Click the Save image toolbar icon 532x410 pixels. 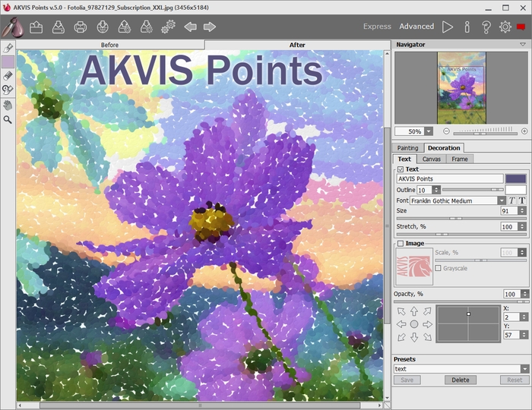coord(59,27)
